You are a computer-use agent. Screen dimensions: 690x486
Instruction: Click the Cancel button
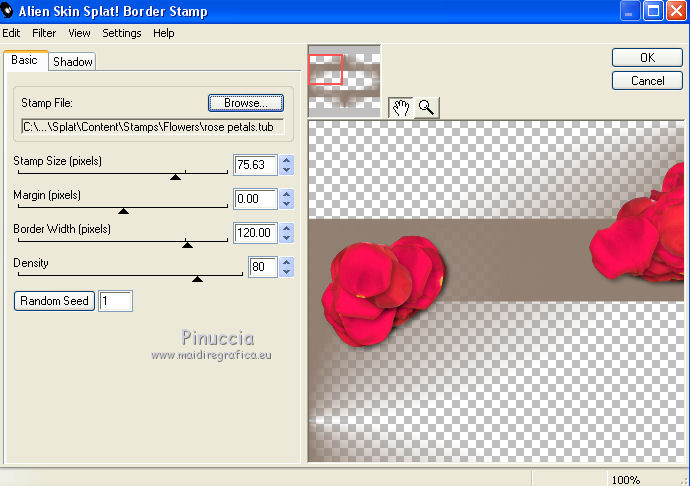click(647, 81)
